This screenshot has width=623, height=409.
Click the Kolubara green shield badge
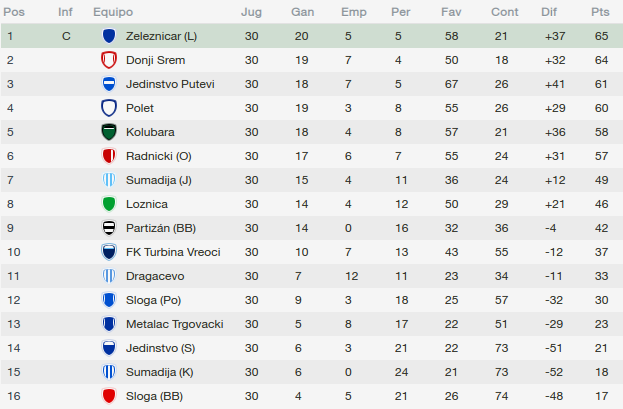tap(109, 132)
